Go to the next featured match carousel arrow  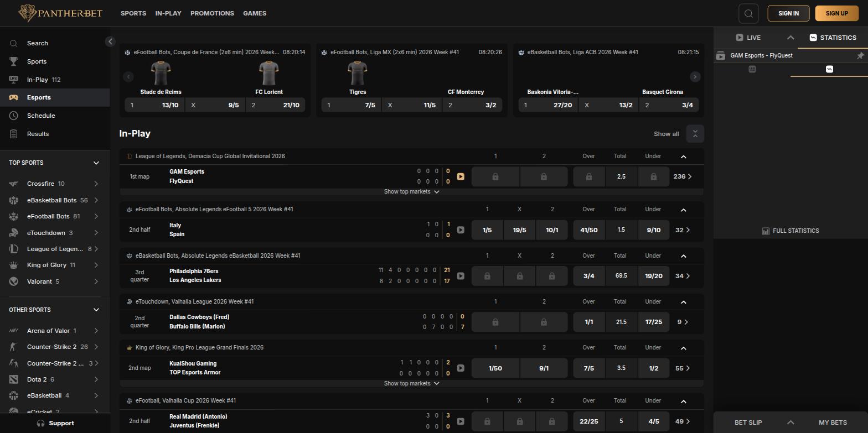click(x=695, y=77)
